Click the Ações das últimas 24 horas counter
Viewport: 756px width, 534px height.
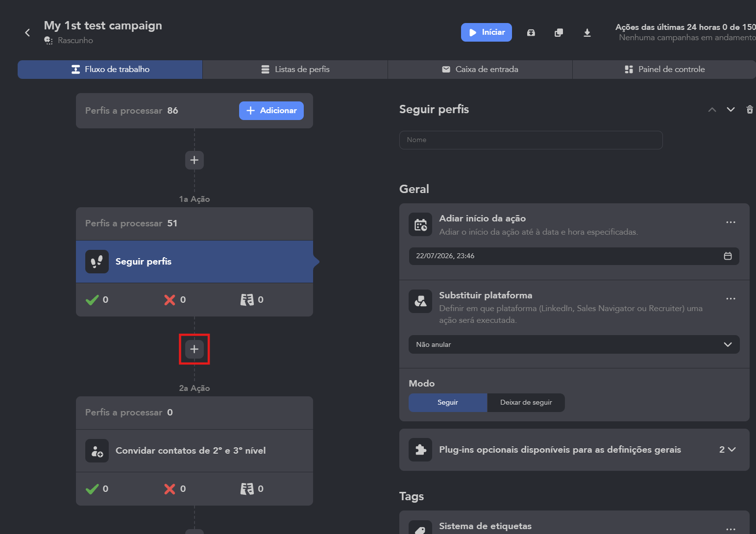tap(685, 27)
